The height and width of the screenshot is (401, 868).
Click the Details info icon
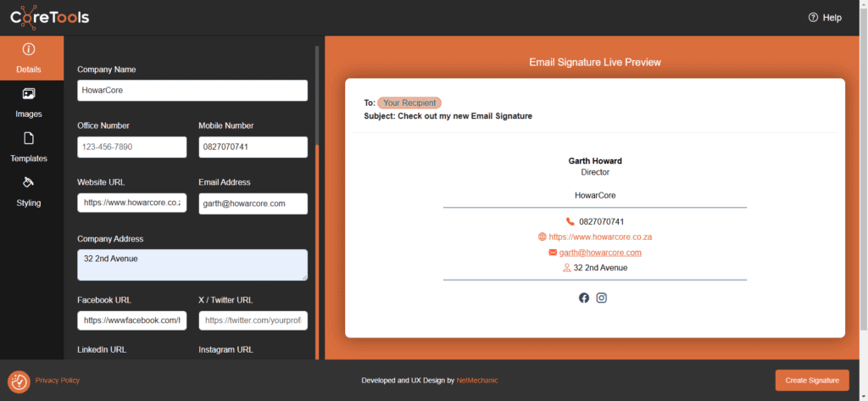[29, 49]
